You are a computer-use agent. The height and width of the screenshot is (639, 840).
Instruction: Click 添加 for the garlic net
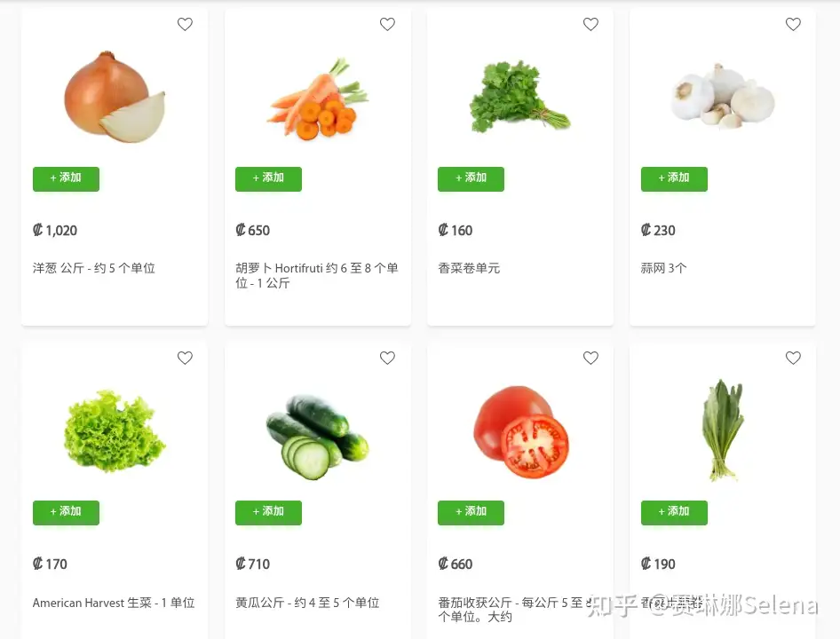[x=674, y=178]
